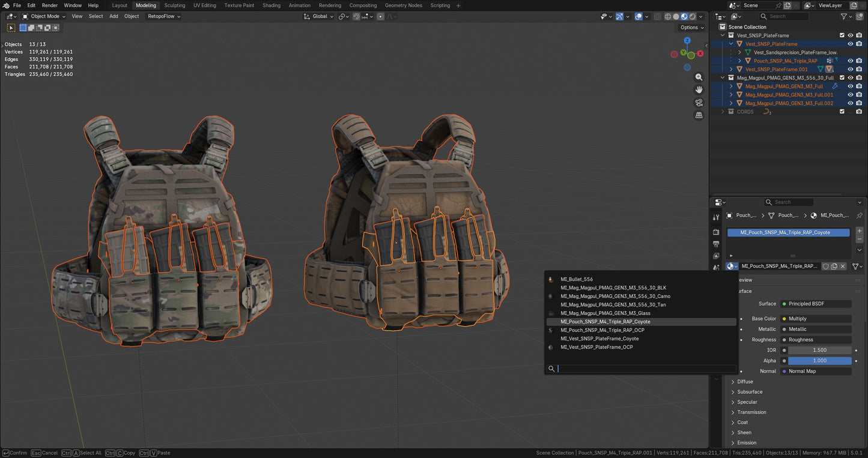The width and height of the screenshot is (868, 458).
Task: Hide Vest_SNSP_PlateFrame.001 with its eye toggle
Action: pos(851,68)
